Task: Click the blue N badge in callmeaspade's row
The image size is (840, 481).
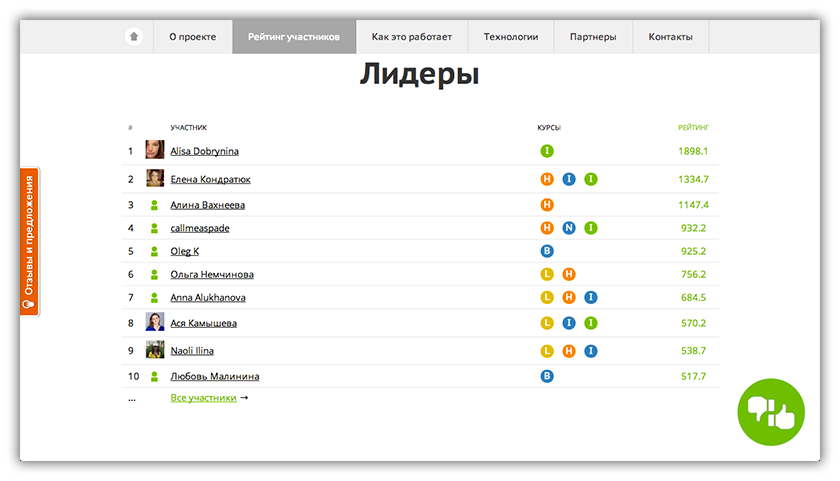Action: [569, 228]
